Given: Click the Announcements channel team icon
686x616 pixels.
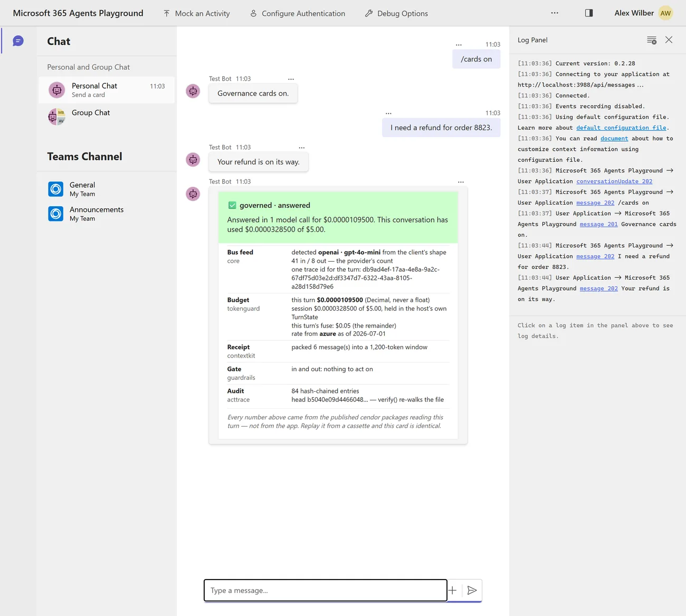Looking at the screenshot, I should [x=56, y=214].
